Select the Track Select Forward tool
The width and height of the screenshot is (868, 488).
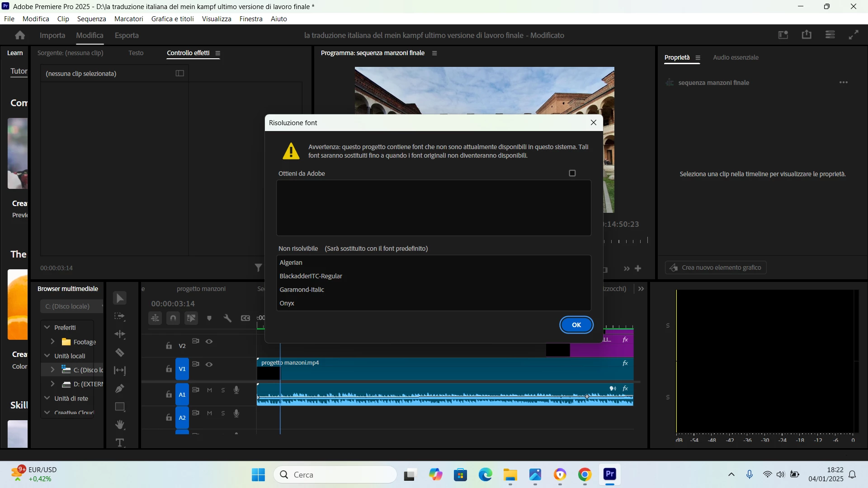120,316
